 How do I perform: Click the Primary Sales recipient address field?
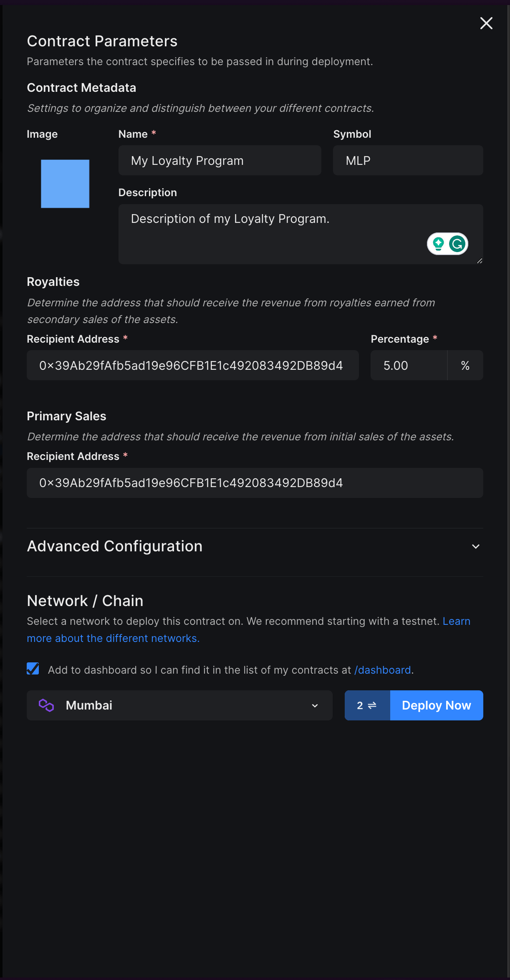[x=255, y=483]
